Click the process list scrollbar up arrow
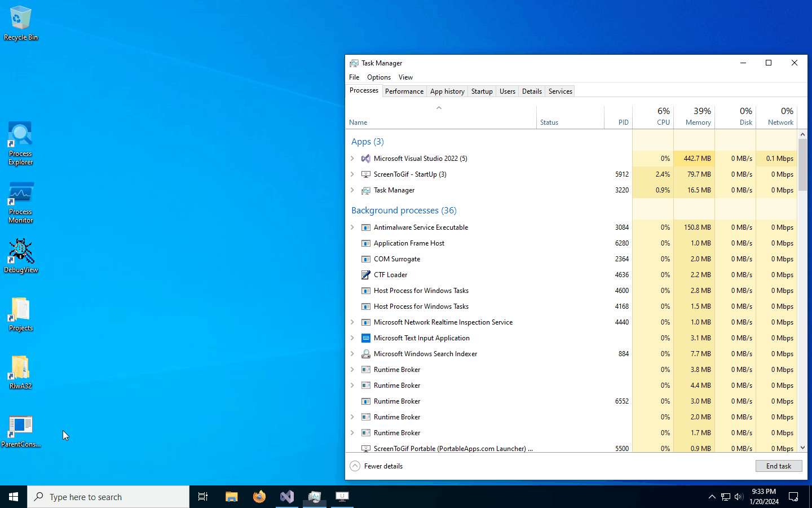812x508 pixels. pos(802,134)
